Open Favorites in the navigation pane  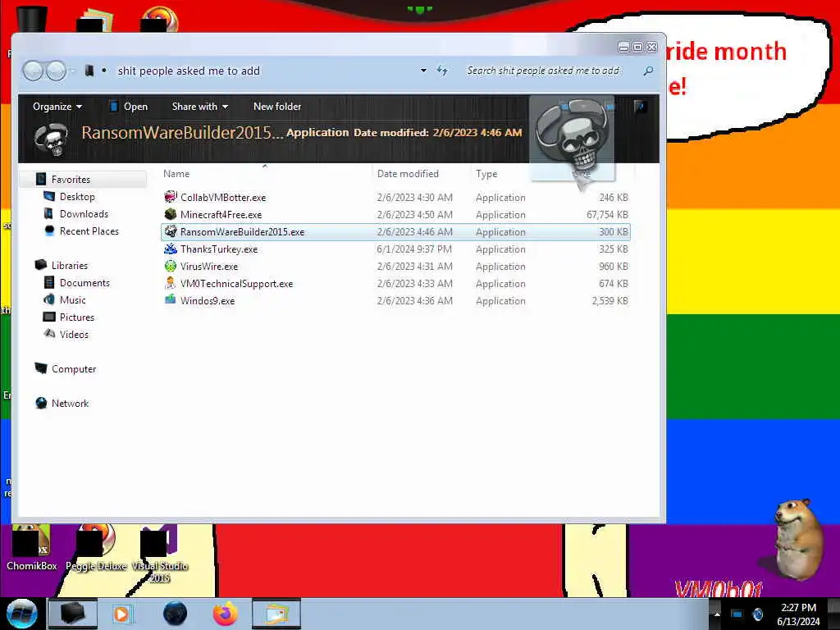click(71, 180)
